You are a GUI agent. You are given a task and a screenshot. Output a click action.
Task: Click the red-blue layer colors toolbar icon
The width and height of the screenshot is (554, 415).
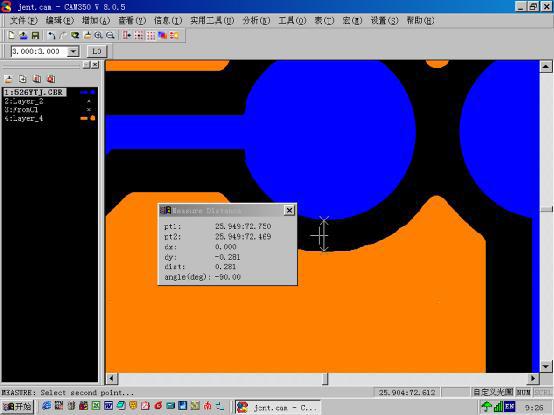(163, 35)
